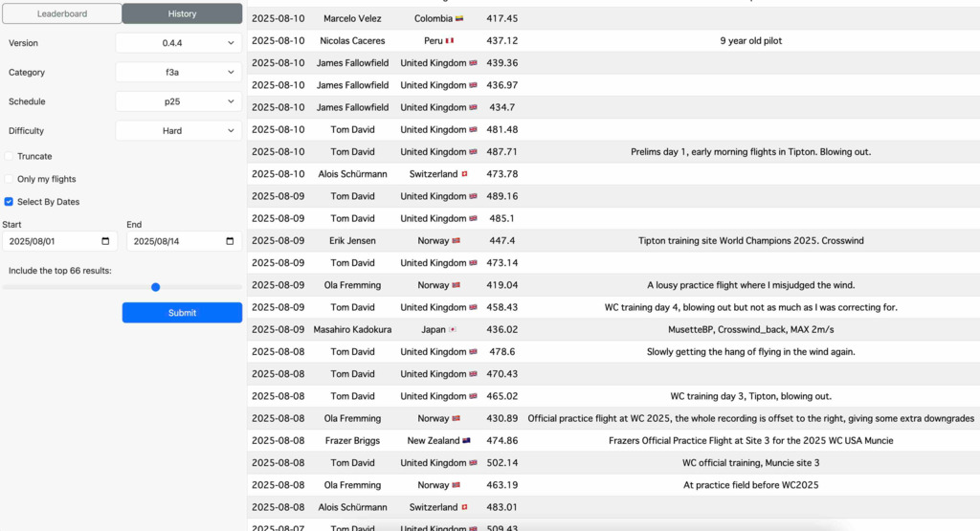Click the Japan flag beside Masahiro Kadokura
The width and height of the screenshot is (980, 531).
(x=453, y=330)
